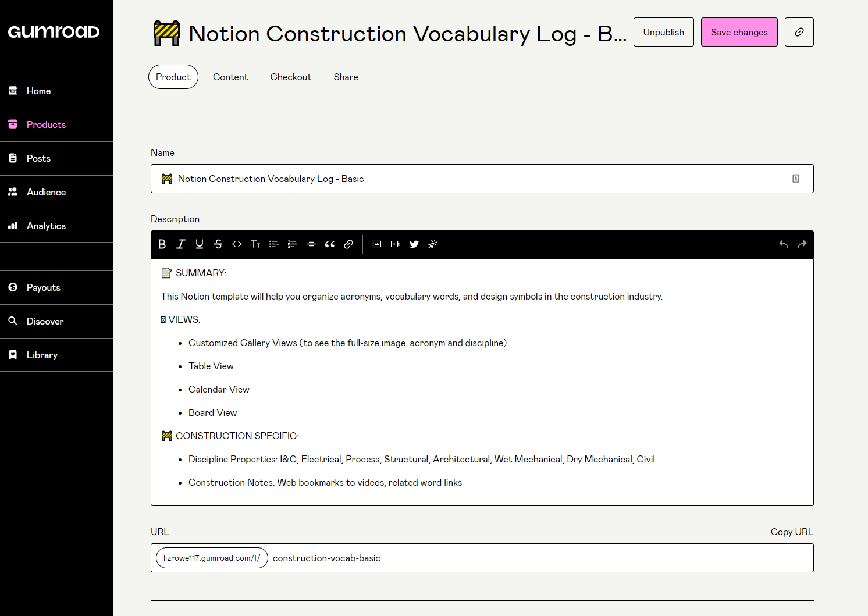
Task: Click the page title at top
Action: point(389,33)
